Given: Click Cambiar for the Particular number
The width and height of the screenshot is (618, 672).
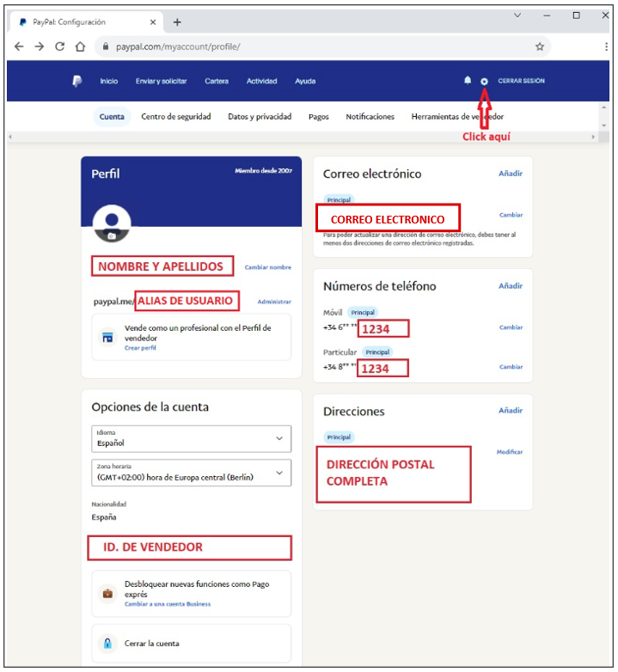Looking at the screenshot, I should (x=511, y=366).
